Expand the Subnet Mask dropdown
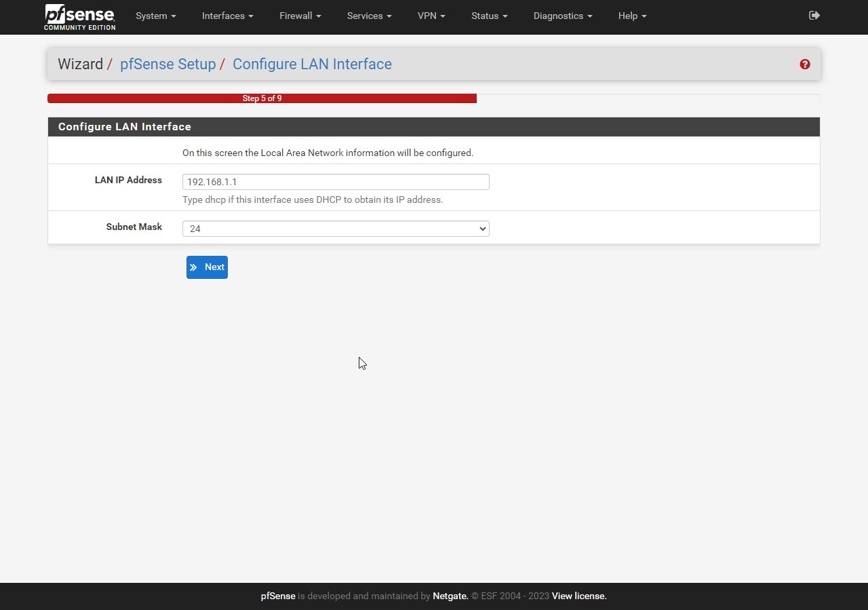Image resolution: width=868 pixels, height=610 pixels. [336, 229]
